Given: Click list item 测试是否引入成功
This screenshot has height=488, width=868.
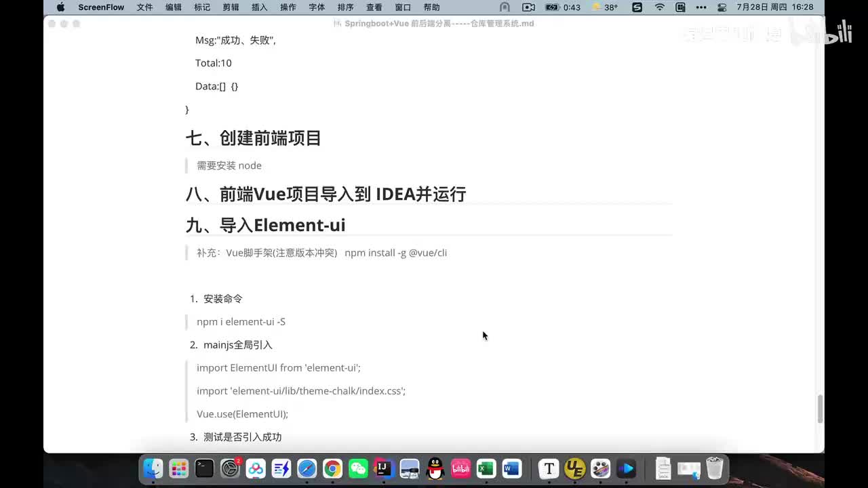Looking at the screenshot, I should point(243,437).
